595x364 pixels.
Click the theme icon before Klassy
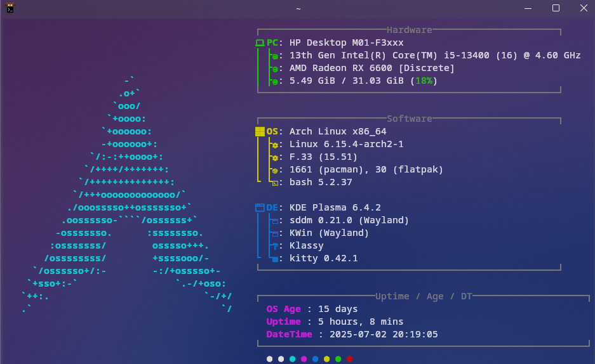(x=275, y=246)
